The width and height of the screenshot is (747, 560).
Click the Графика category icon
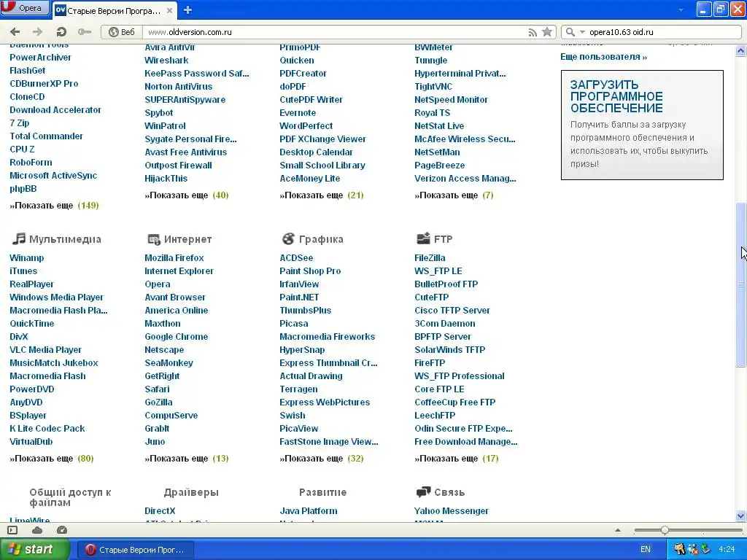(288, 238)
